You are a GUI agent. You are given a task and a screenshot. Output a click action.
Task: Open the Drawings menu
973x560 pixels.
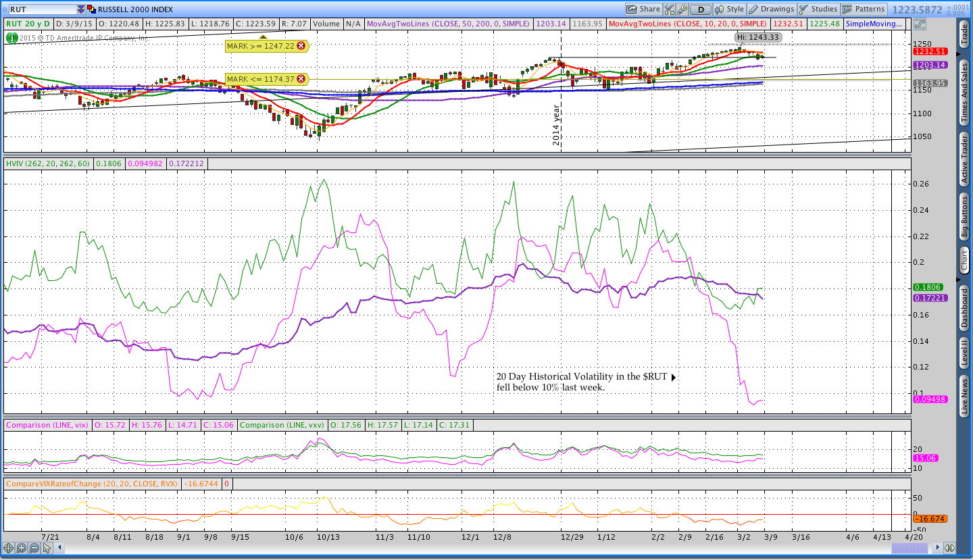[x=772, y=9]
